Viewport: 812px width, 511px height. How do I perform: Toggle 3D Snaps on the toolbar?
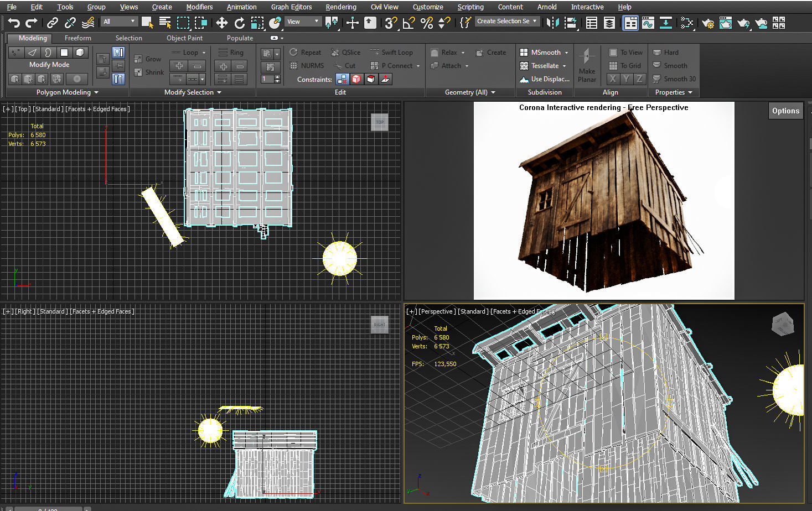point(391,23)
